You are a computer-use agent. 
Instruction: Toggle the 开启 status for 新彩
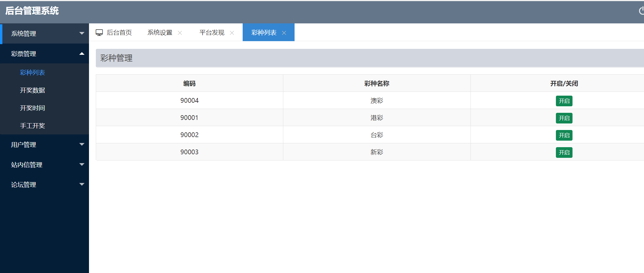point(564,152)
